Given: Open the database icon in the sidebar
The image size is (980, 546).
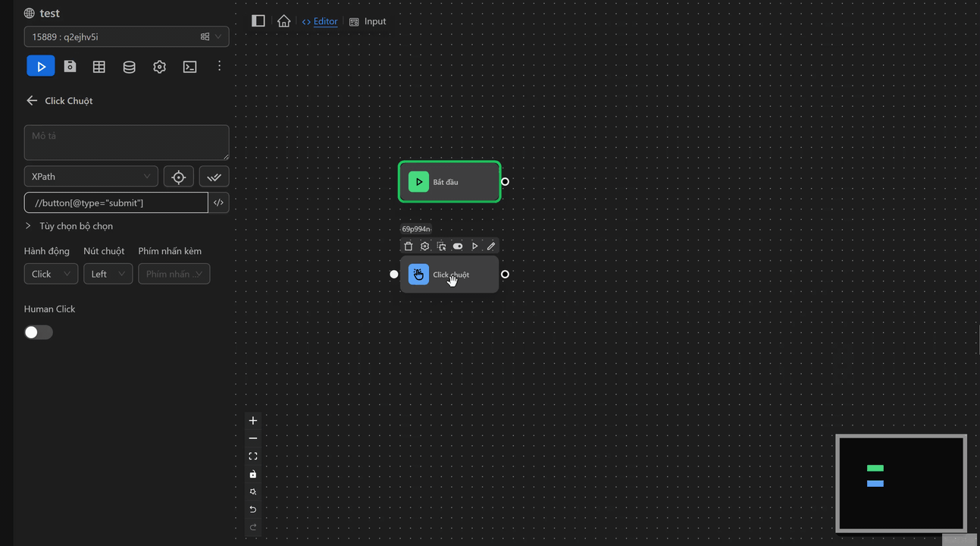Looking at the screenshot, I should click(129, 67).
